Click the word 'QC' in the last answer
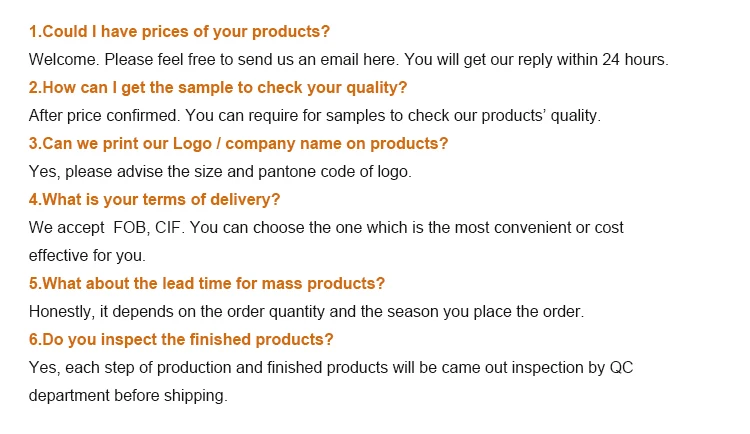 (621, 367)
